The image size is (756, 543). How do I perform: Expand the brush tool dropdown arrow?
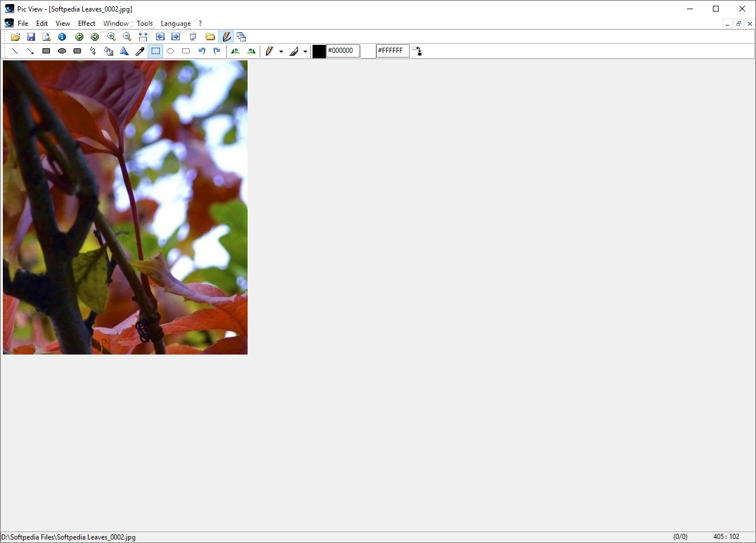pyautogui.click(x=305, y=52)
